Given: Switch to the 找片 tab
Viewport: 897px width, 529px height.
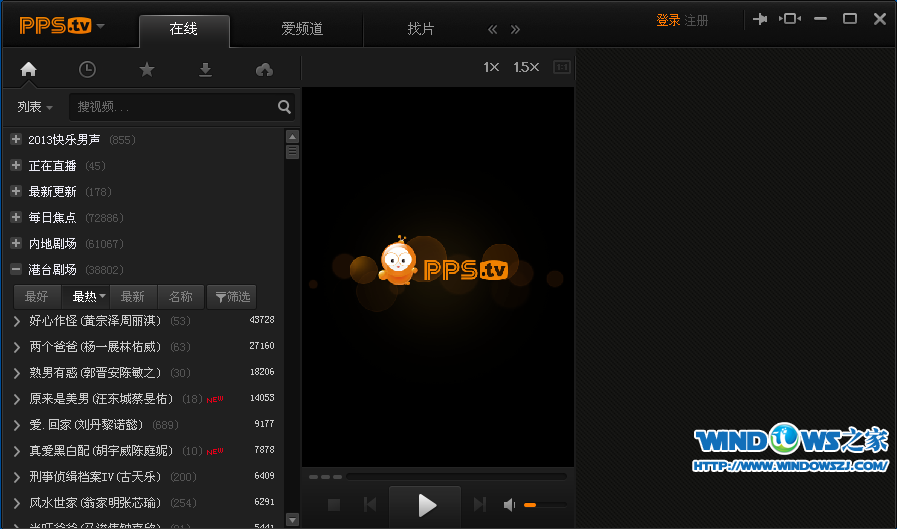Looking at the screenshot, I should pos(421,29).
